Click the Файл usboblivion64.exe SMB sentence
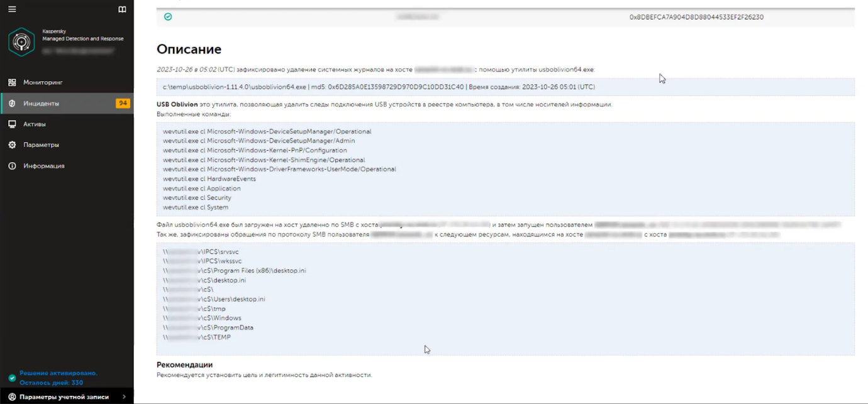This screenshot has width=868, height=404. (498, 225)
